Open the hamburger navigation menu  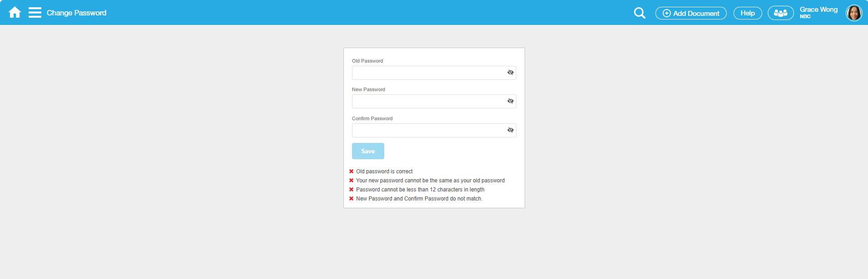click(35, 12)
